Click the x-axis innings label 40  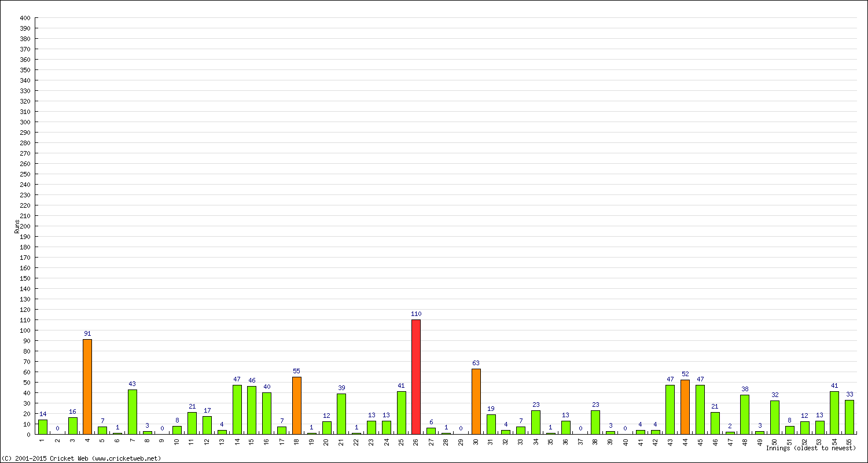coord(626,441)
